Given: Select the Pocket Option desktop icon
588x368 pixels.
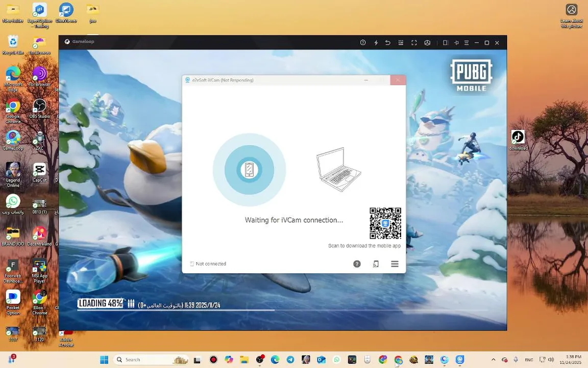Looking at the screenshot, I should click(x=13, y=302).
